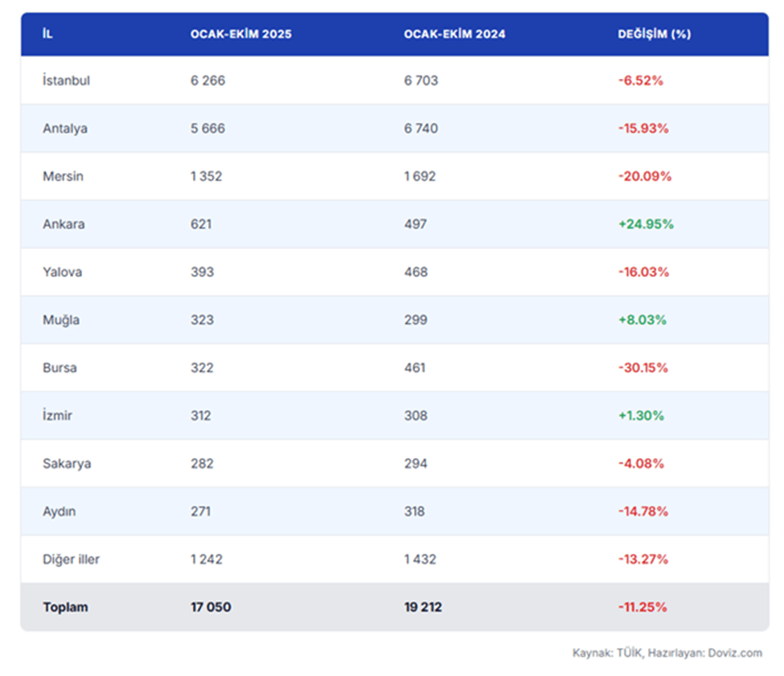784x676 pixels.
Task: Click Yalova's 2024 value 468
Action: point(416,272)
